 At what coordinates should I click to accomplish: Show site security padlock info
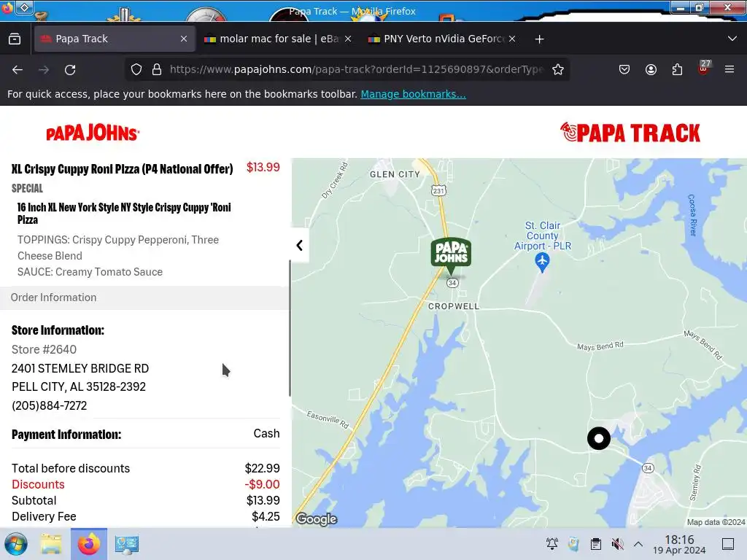157,69
